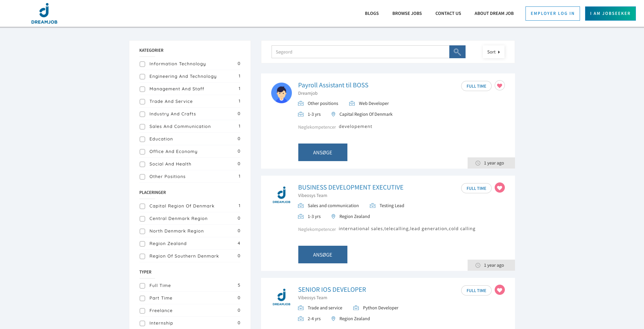The image size is (644, 329).
Task: Check the Information Technology category
Action: pos(143,64)
